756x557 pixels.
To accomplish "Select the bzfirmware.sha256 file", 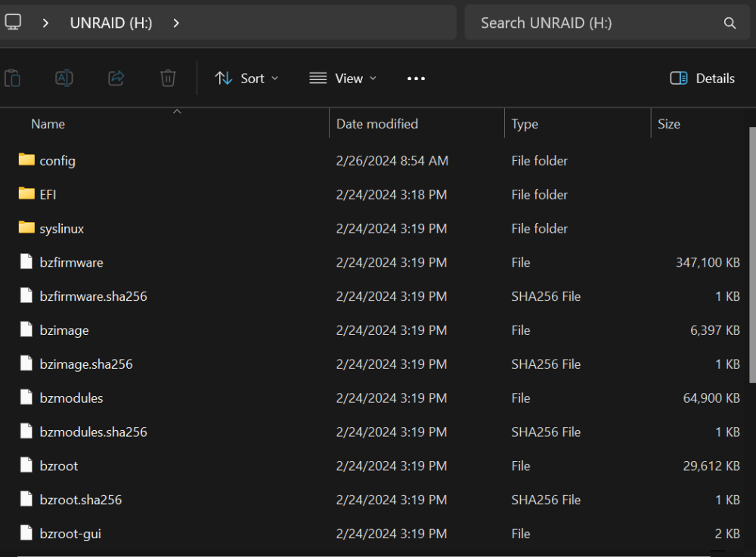I will (93, 296).
